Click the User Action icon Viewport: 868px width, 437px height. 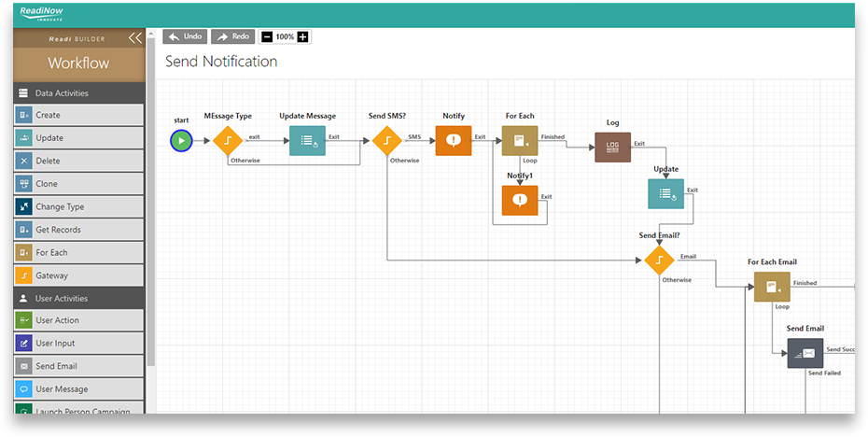pos(24,320)
